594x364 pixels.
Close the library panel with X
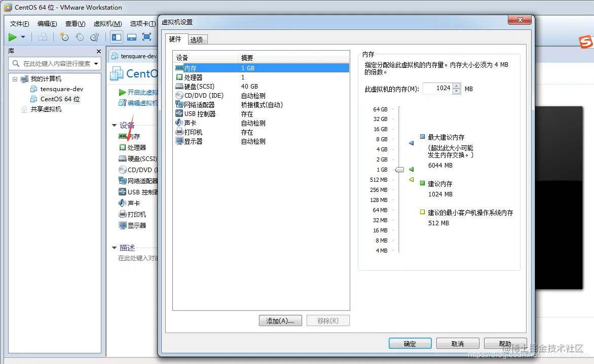pyautogui.click(x=98, y=52)
